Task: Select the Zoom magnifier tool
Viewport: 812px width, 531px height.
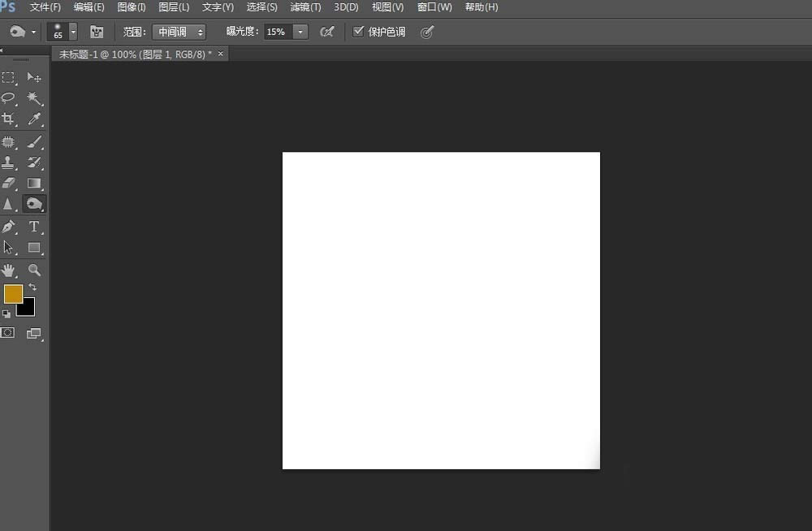Action: tap(34, 270)
